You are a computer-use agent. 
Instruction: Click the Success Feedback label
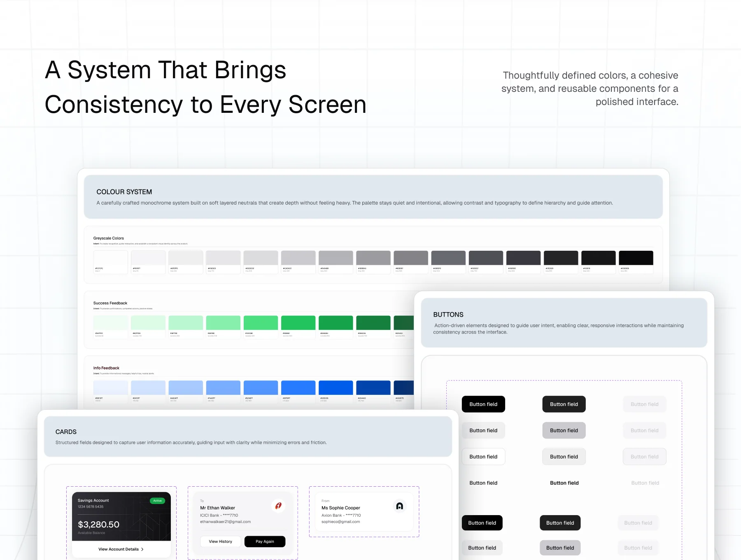pyautogui.click(x=110, y=303)
